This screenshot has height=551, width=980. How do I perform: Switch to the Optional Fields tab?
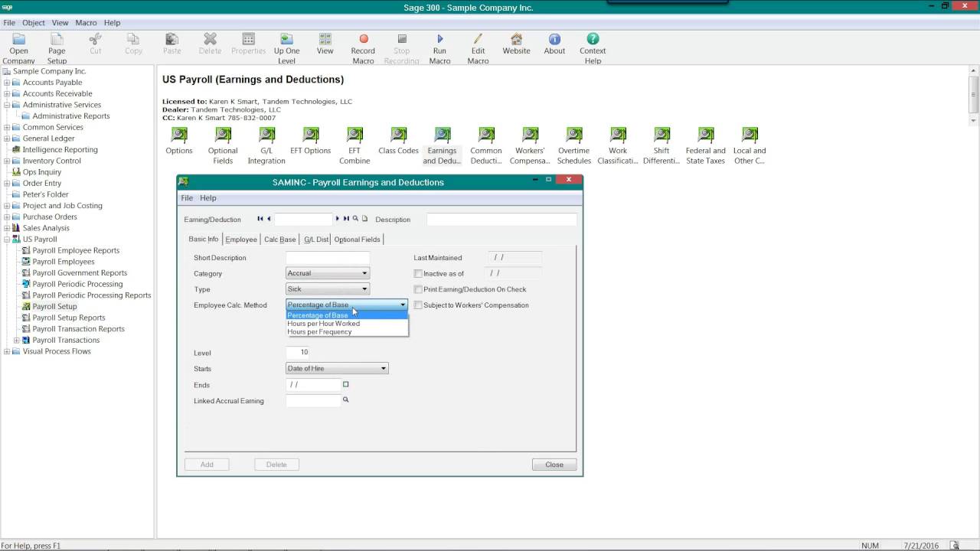358,240
